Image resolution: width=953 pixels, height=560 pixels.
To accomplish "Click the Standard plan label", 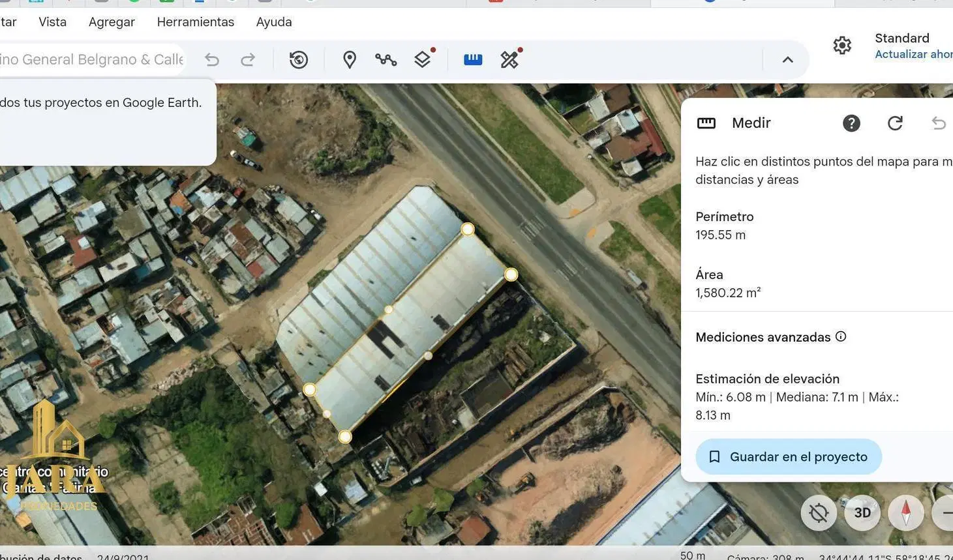I will [902, 38].
